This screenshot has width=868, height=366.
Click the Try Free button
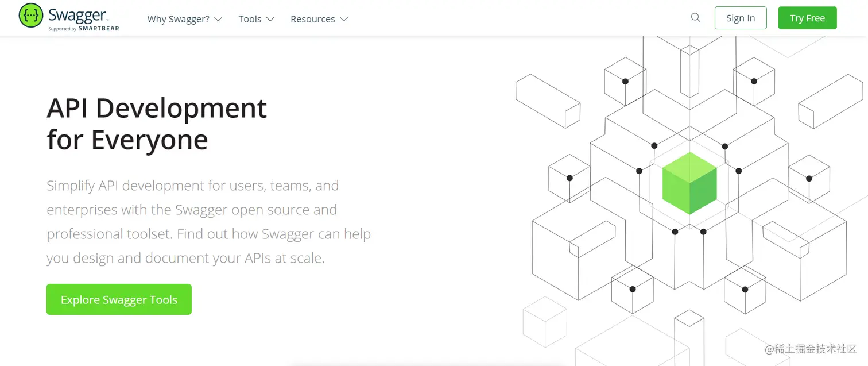(807, 18)
